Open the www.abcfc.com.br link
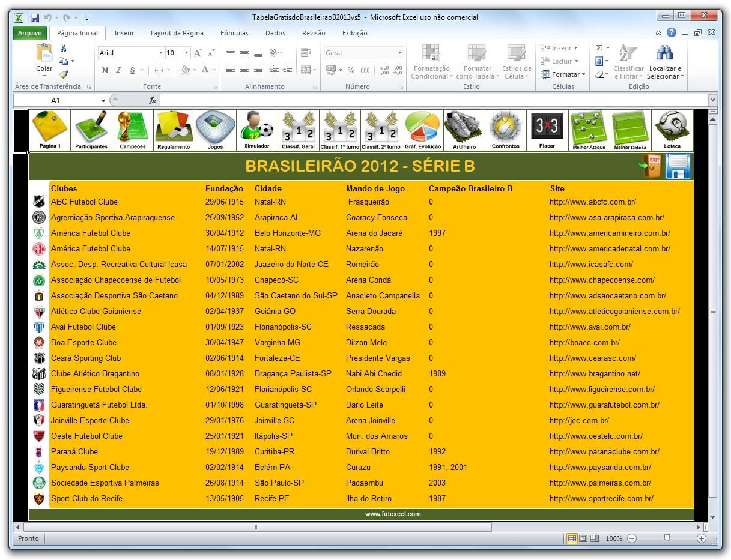731x560 pixels. 592,202
